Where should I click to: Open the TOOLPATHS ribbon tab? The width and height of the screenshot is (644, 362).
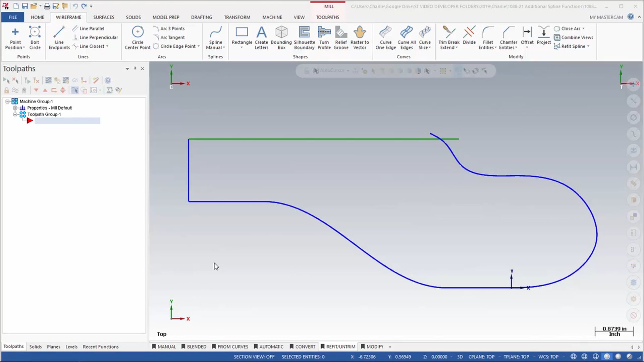coord(328,17)
